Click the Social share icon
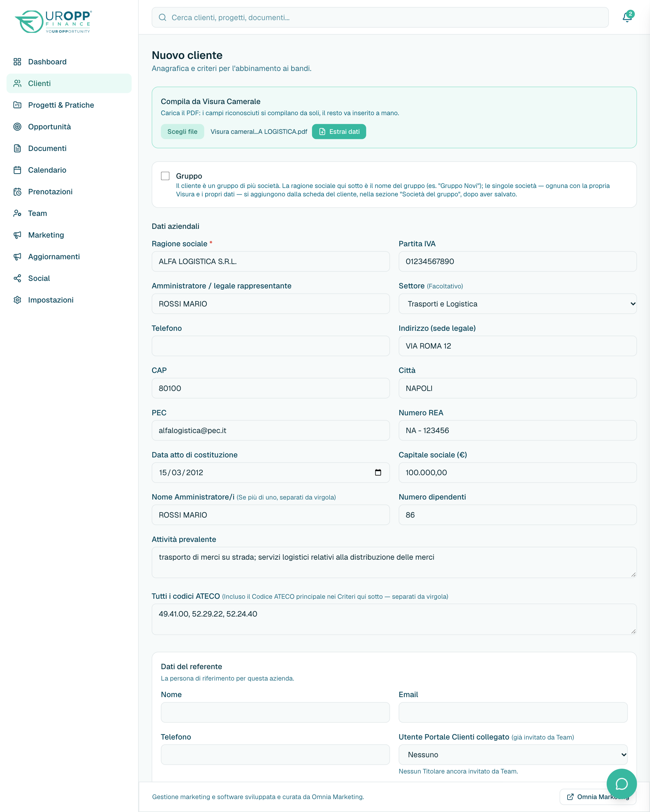650x812 pixels. pyautogui.click(x=17, y=278)
